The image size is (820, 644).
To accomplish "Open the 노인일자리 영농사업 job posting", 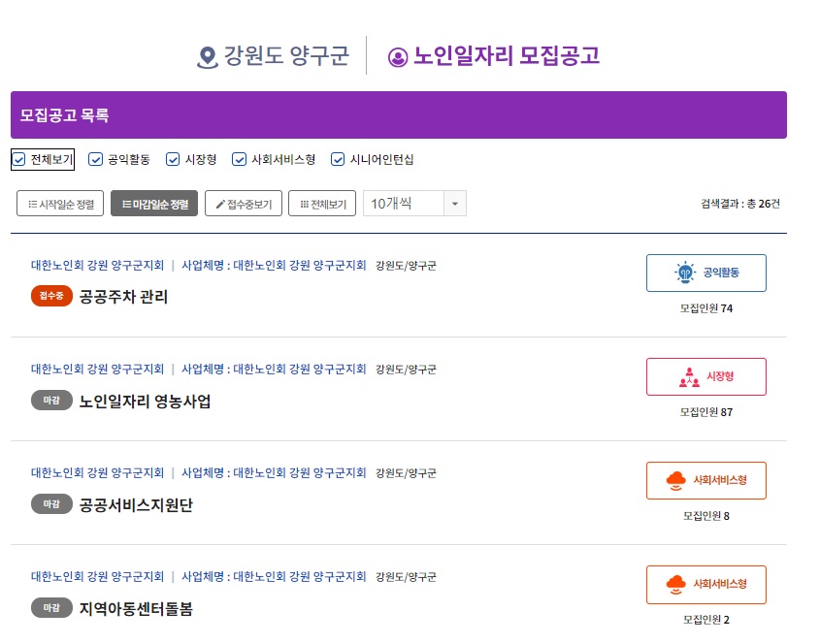I will click(145, 401).
